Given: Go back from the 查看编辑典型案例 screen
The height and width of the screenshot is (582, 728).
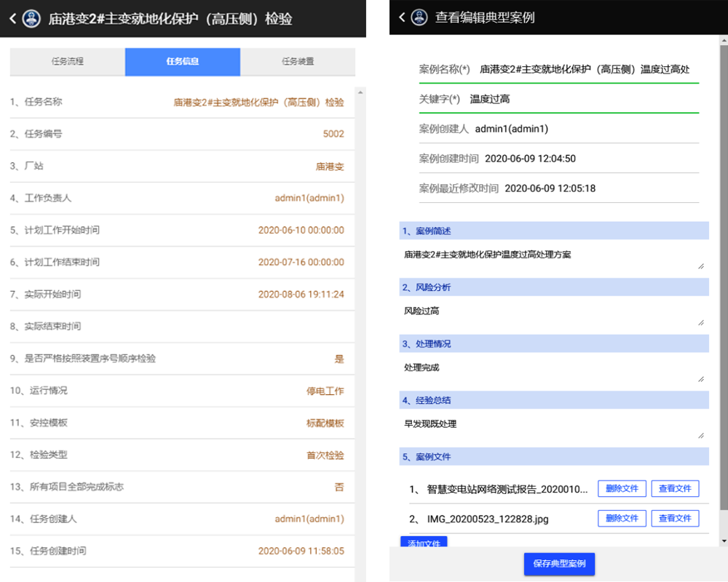Looking at the screenshot, I should click(x=400, y=17).
